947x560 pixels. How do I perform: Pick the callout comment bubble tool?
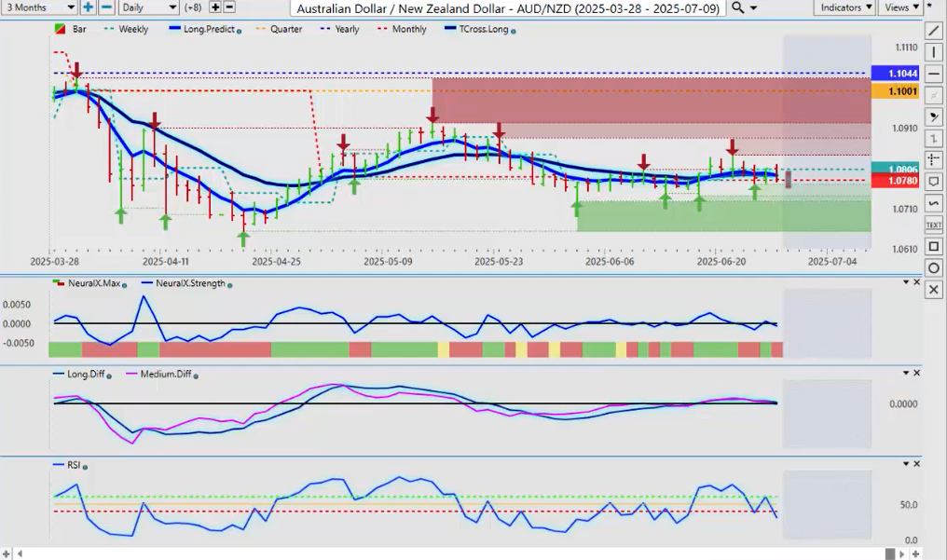pos(934,181)
